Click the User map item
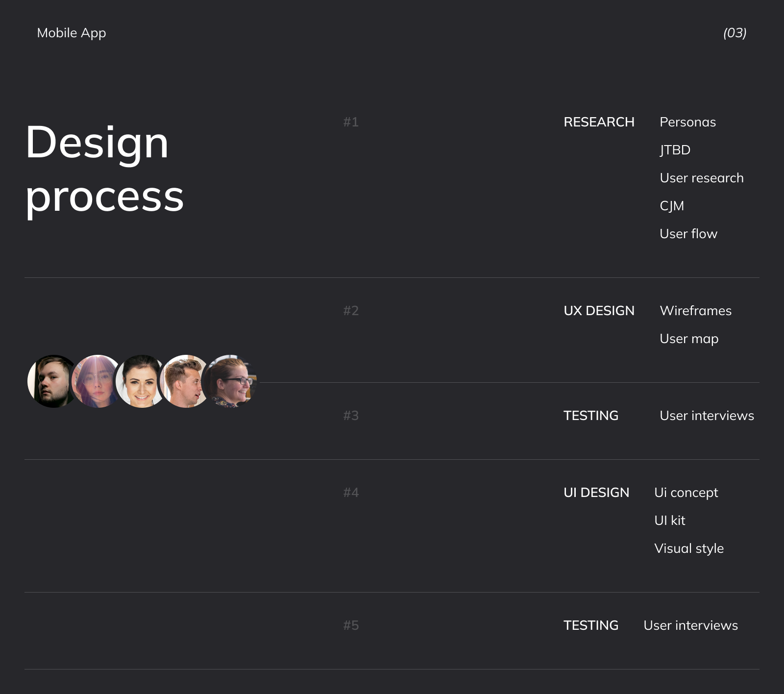This screenshot has height=694, width=784. click(689, 339)
